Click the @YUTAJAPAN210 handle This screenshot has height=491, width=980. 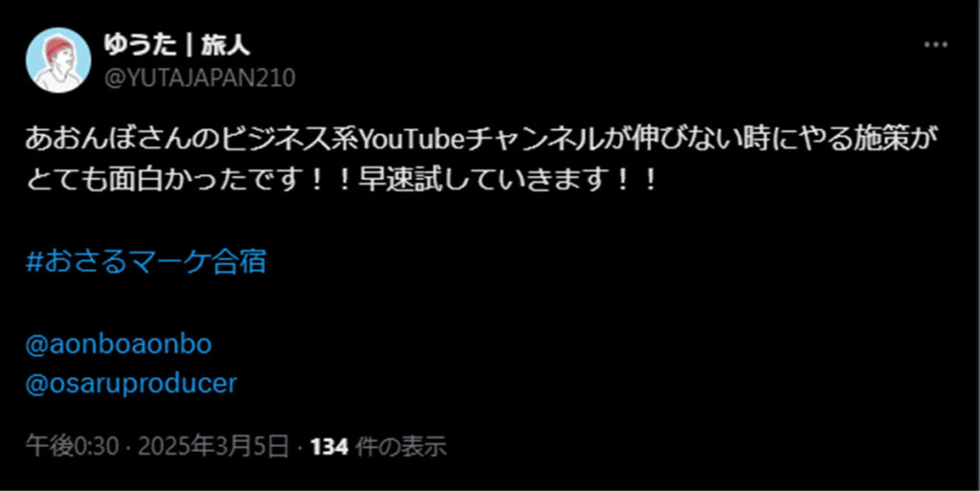coord(199,78)
